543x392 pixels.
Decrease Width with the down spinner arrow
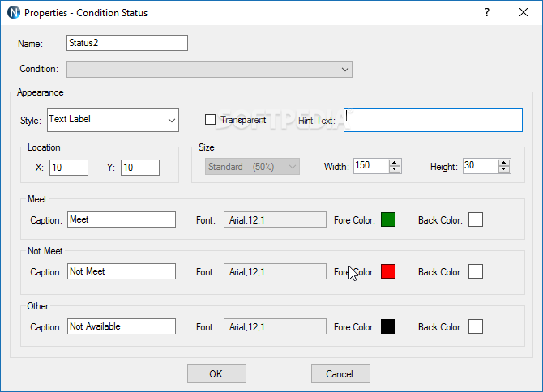click(395, 170)
